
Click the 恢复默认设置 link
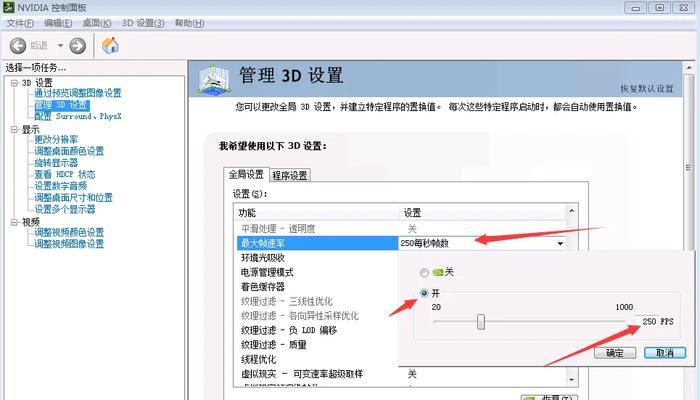pyautogui.click(x=647, y=89)
